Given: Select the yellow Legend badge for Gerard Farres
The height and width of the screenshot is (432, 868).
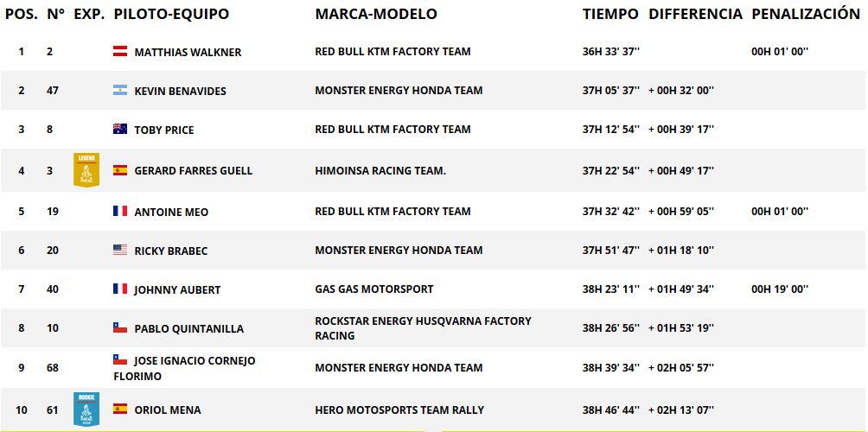Looking at the screenshot, I should pyautogui.click(x=86, y=170).
